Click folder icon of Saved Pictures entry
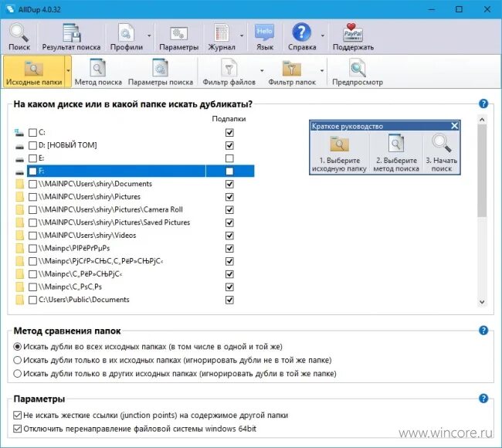The image size is (502, 448). [x=20, y=222]
